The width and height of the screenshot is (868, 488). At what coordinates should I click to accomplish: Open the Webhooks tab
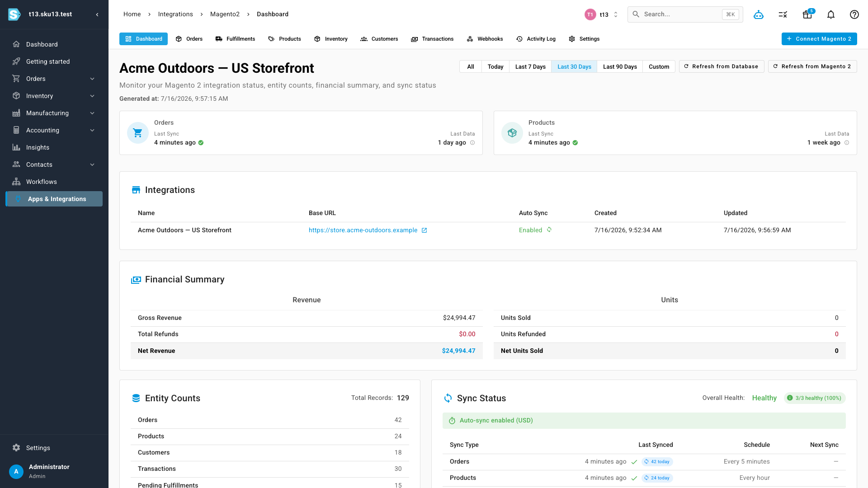click(x=485, y=39)
